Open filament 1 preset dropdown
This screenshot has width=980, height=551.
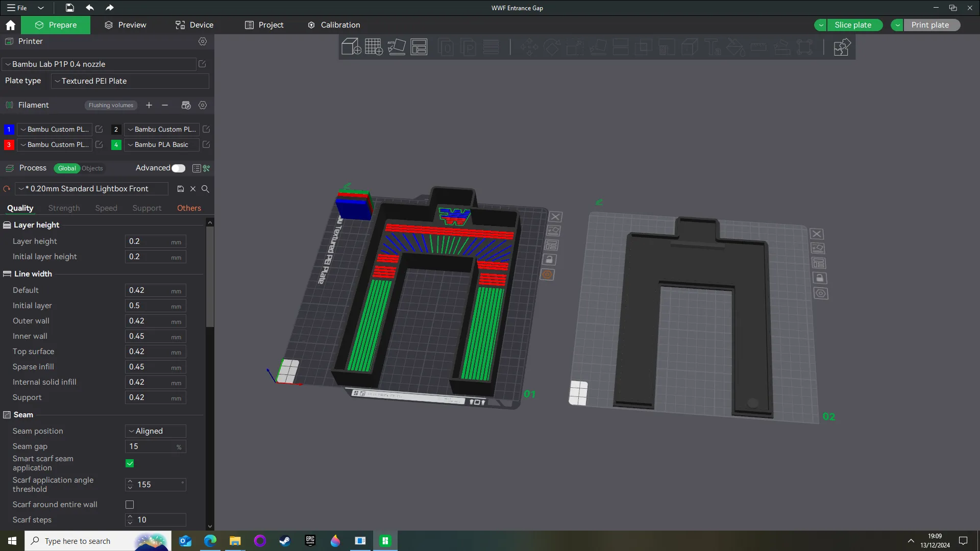coord(55,130)
